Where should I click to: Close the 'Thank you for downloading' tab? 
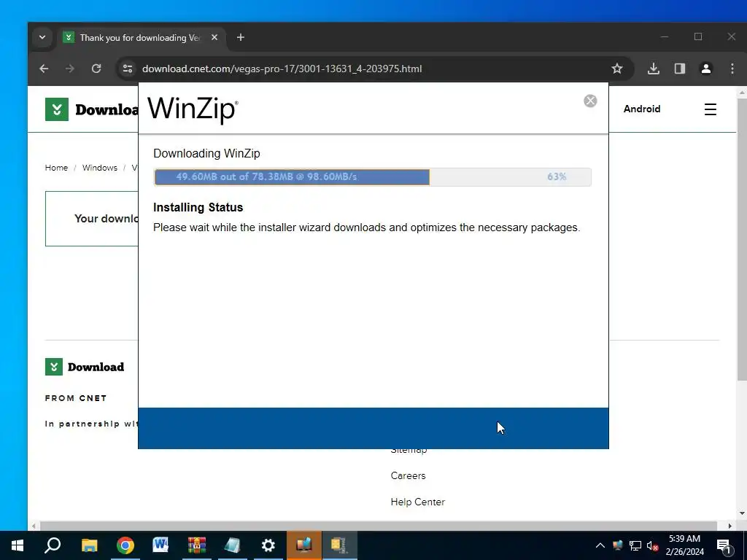point(214,37)
